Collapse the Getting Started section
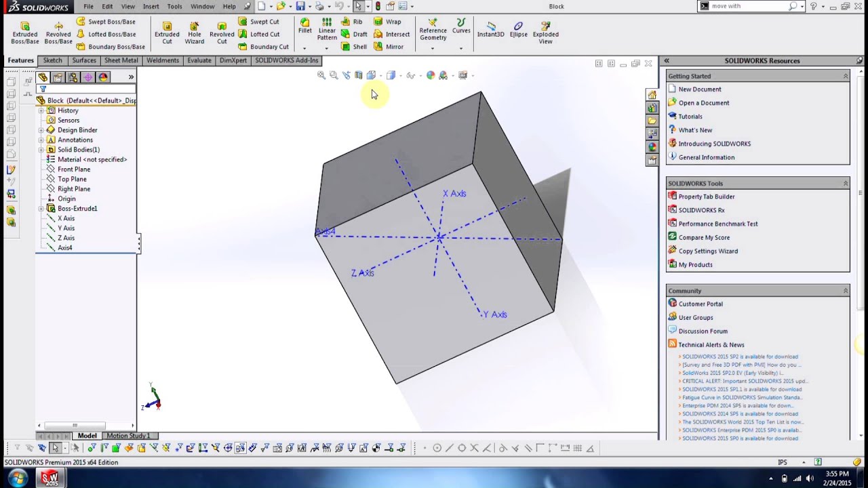Viewport: 868px width, 488px height. pos(846,76)
